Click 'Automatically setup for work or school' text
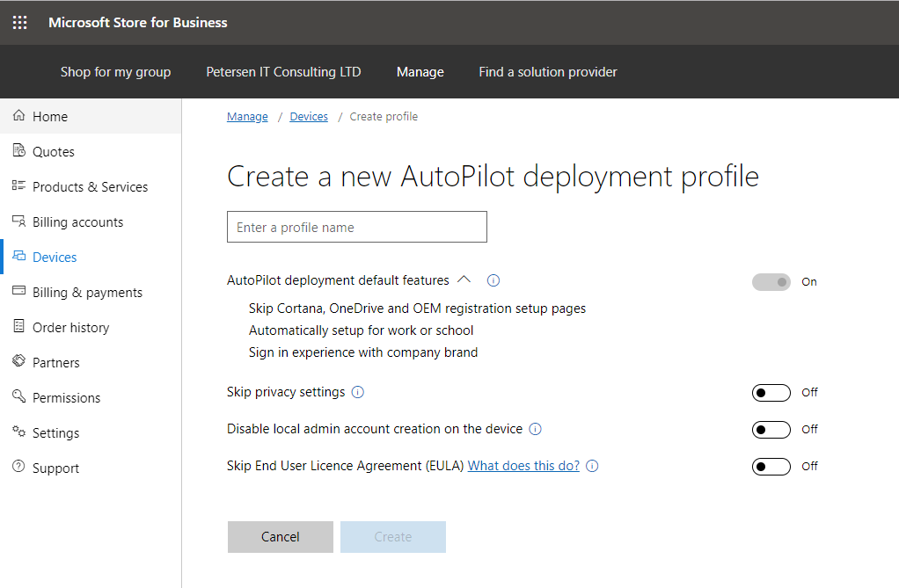The width and height of the screenshot is (899, 588). coord(362,330)
